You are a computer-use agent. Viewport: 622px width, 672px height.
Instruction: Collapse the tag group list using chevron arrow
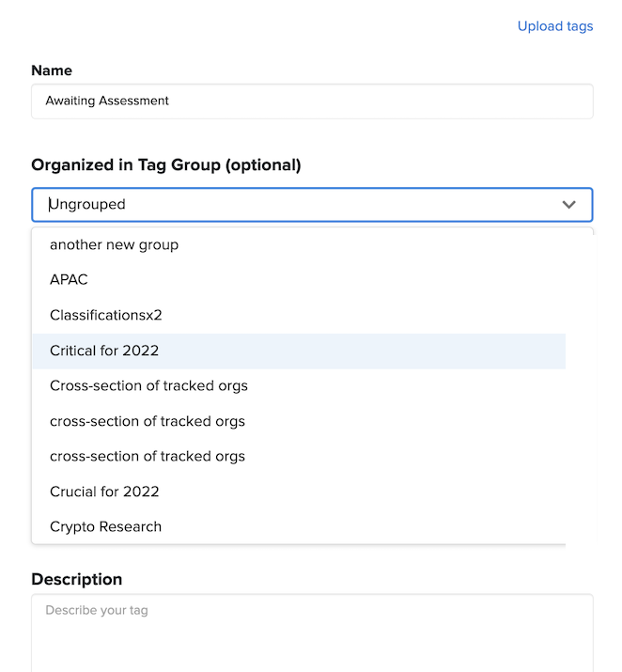pyautogui.click(x=568, y=205)
